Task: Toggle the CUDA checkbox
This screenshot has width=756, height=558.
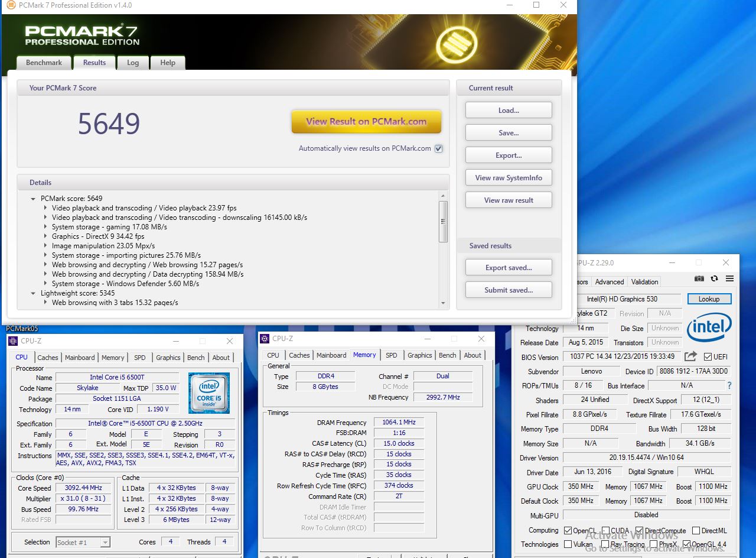Action: point(605,531)
